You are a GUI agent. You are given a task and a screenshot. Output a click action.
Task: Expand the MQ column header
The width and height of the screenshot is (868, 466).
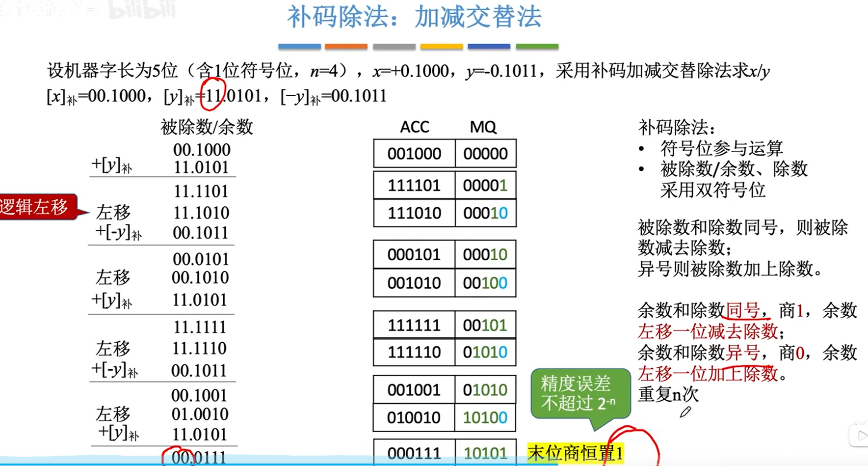tap(482, 127)
